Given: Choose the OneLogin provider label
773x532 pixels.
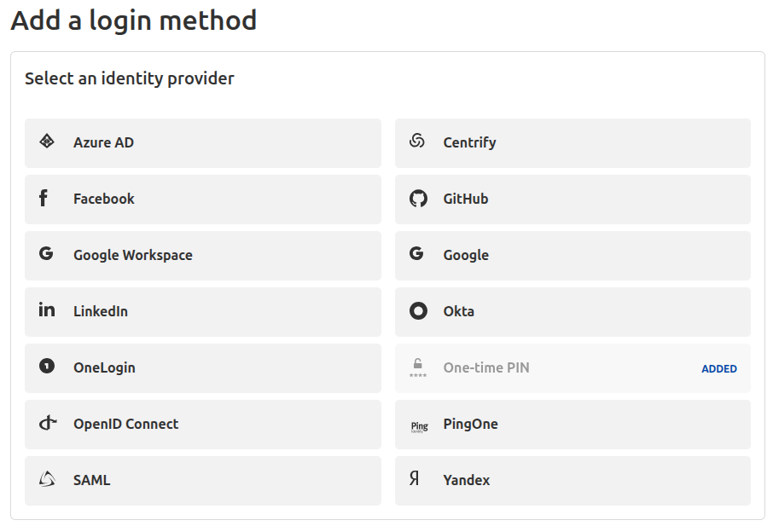Looking at the screenshot, I should click(x=104, y=368).
